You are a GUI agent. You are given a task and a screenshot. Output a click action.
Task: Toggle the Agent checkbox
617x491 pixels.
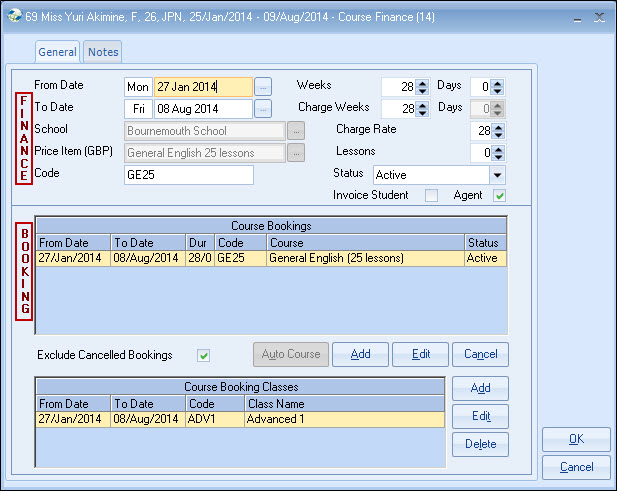pos(499,195)
